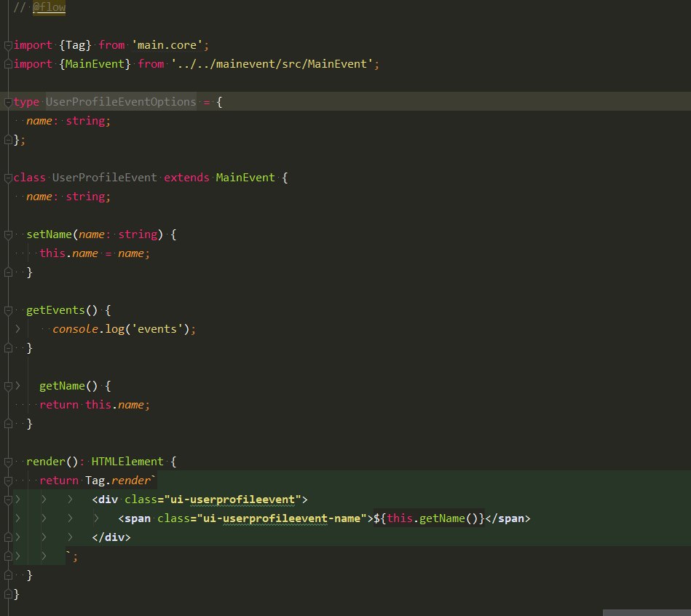Collapse the render method fold marker

point(8,462)
